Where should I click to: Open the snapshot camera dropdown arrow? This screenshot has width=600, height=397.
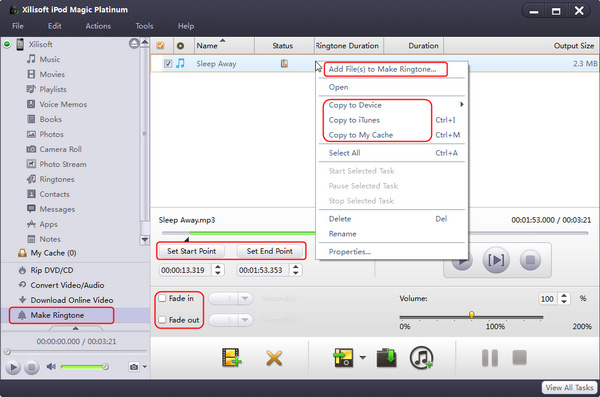click(x=145, y=367)
